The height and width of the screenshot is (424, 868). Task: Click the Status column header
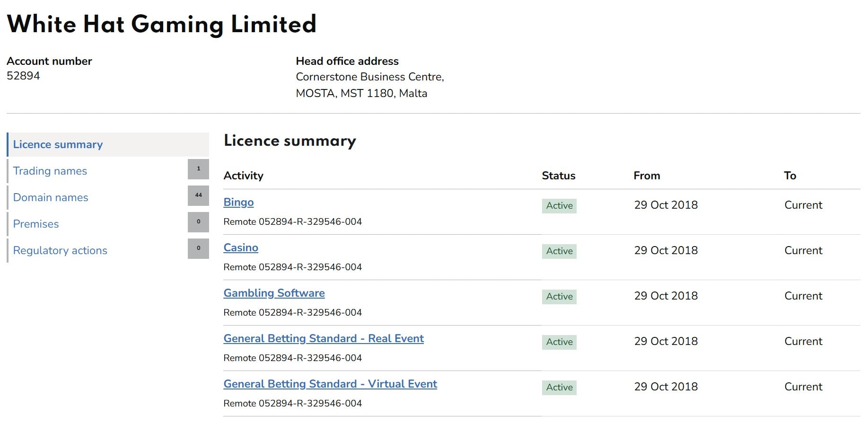tap(558, 176)
